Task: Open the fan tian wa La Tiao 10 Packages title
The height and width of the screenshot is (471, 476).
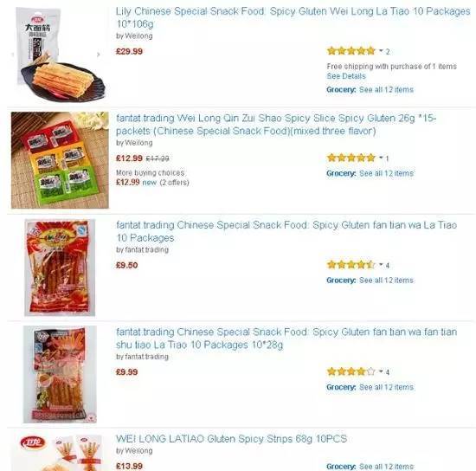Action: pos(286,231)
